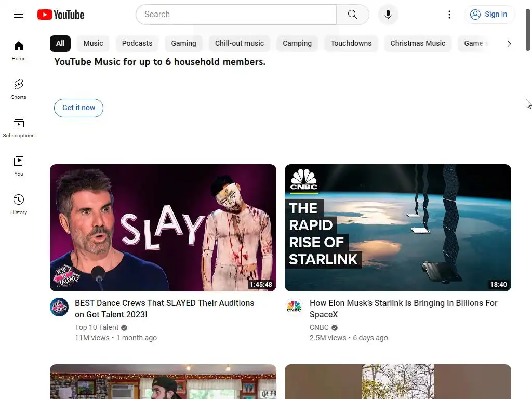
Task: Select the Chill-out music chip
Action: coord(240,44)
